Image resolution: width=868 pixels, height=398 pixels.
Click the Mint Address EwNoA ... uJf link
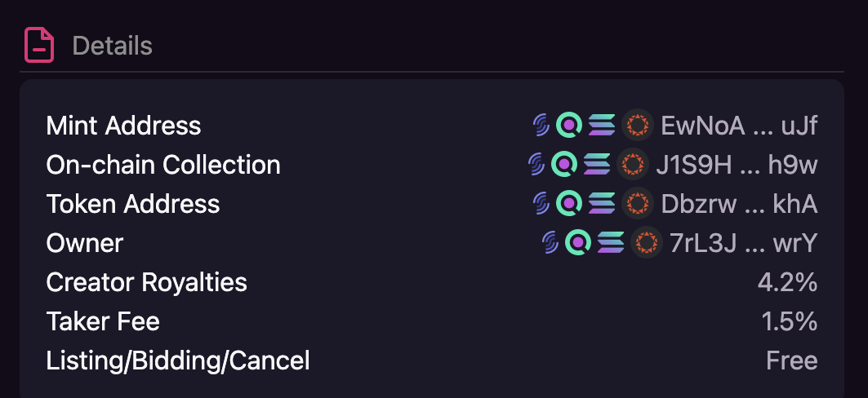739,126
